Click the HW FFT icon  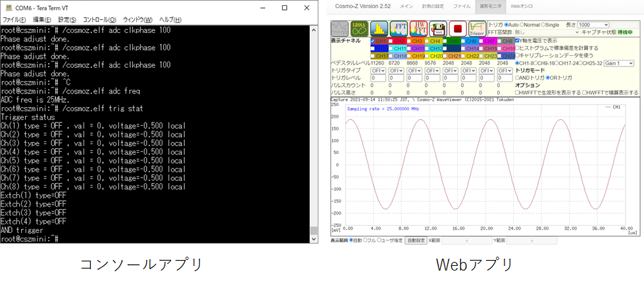(x=418, y=28)
